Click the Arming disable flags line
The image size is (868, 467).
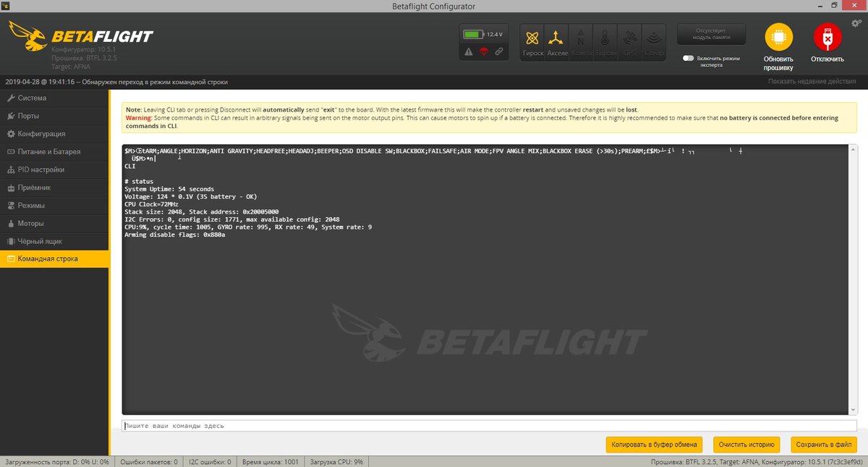(175, 235)
